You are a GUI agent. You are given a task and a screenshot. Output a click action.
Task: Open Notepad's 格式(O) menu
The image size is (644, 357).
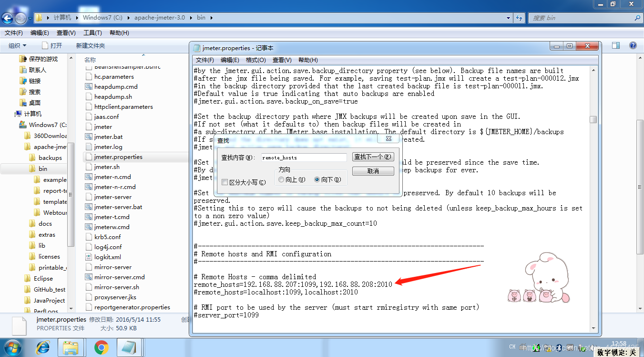click(256, 60)
